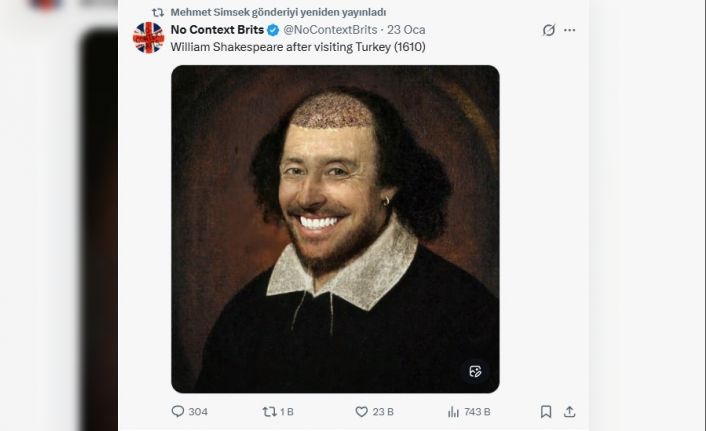
Task: Click the Grok slashed-circle icon
Action: (x=548, y=30)
